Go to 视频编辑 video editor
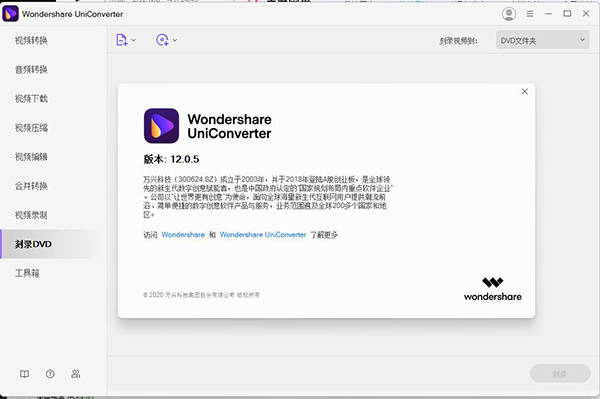The image size is (600, 399). [x=31, y=156]
